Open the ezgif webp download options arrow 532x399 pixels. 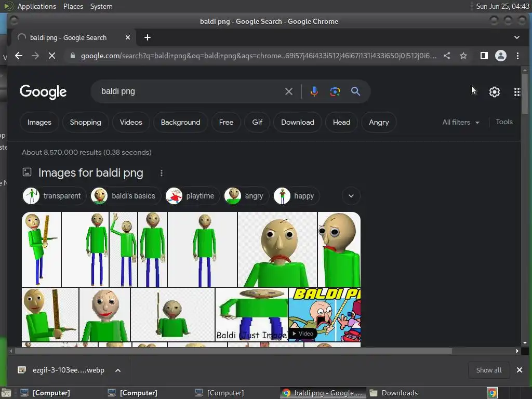point(118,370)
